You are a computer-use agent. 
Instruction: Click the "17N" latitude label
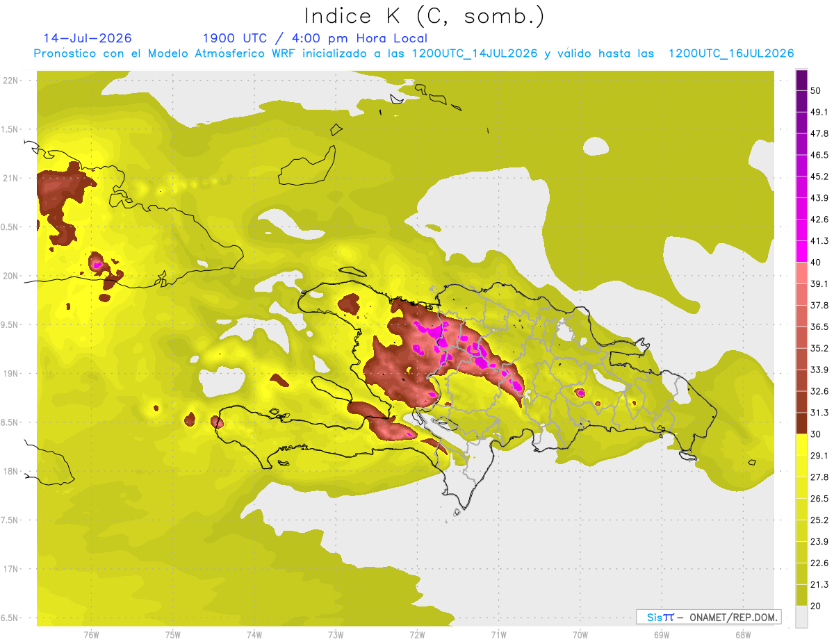click(11, 569)
